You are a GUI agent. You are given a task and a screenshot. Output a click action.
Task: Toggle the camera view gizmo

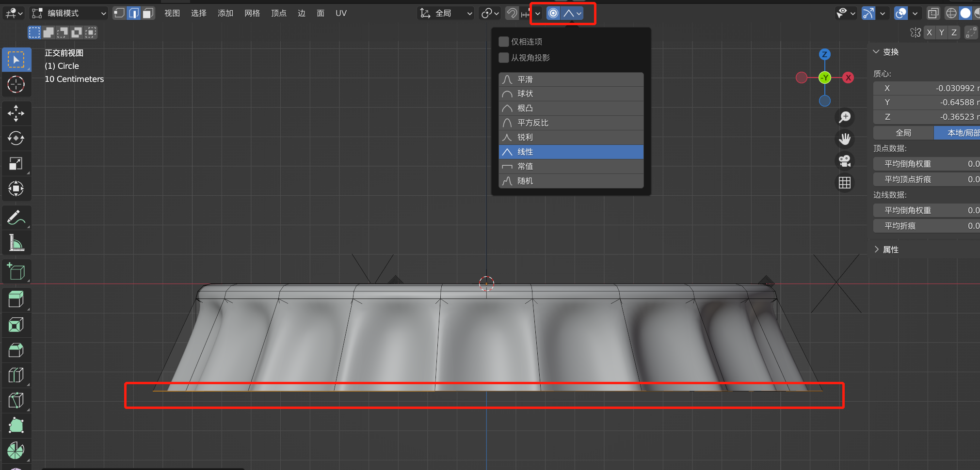[x=845, y=161]
